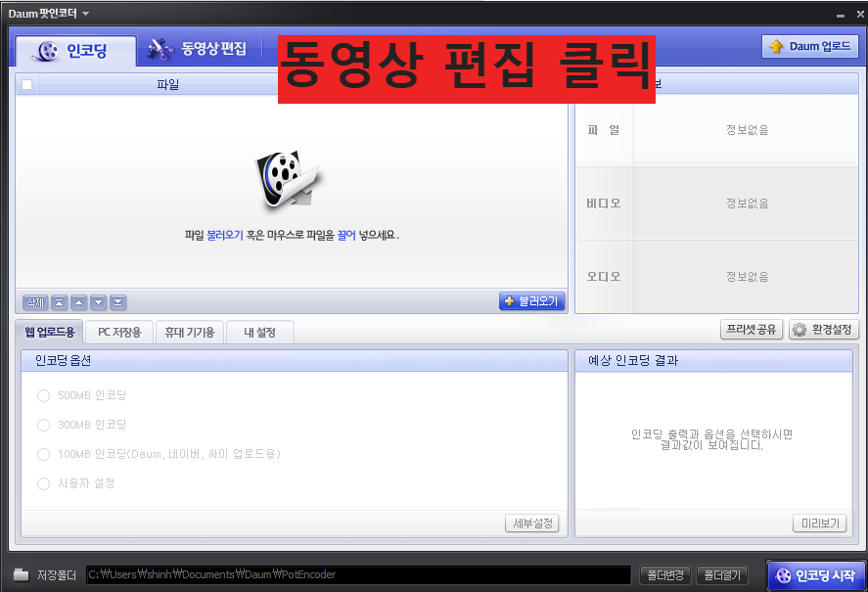The width and height of the screenshot is (868, 592).
Task: Choose the 100MB 인코딩 radio option
Action: click(43, 454)
